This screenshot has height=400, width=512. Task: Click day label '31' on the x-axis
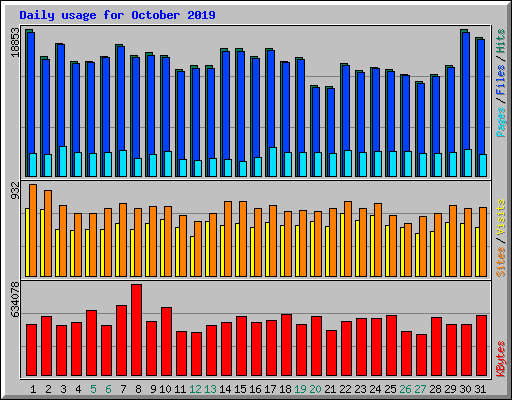480,389
